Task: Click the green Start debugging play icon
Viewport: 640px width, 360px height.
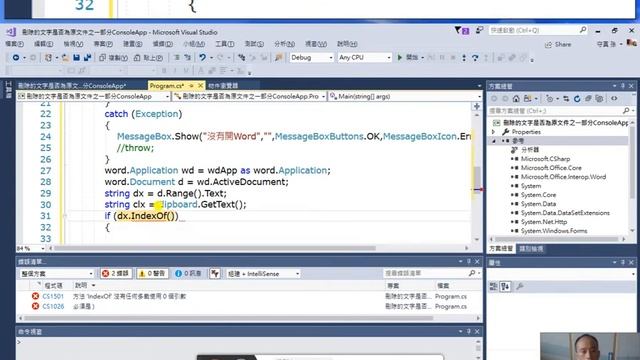Action: click(400, 58)
